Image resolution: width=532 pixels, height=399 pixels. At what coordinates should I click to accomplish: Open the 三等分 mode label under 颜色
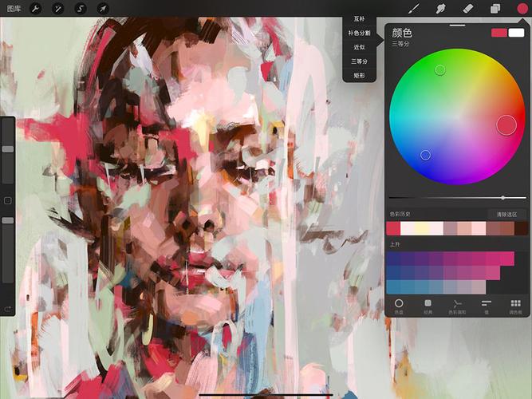[x=400, y=44]
